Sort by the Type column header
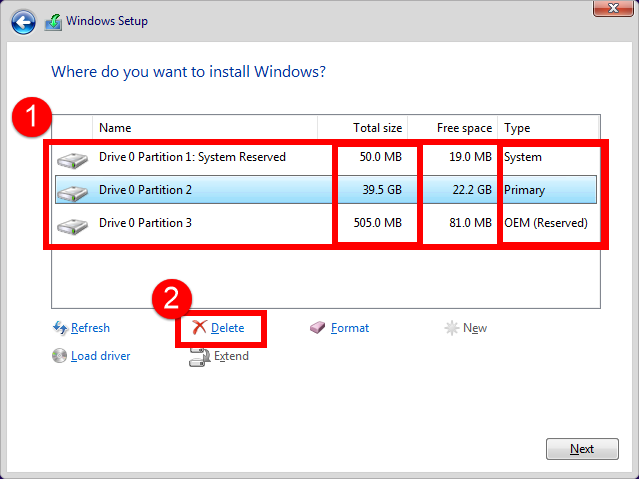 coord(517,128)
